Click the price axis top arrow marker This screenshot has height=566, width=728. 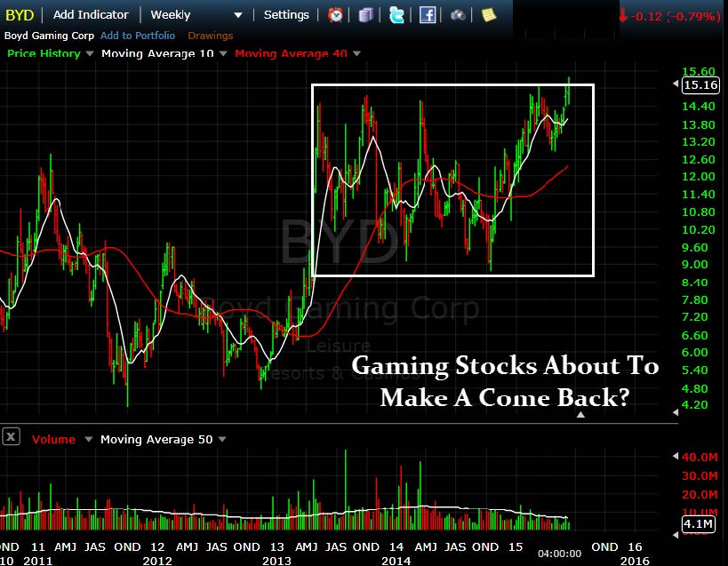(x=676, y=84)
